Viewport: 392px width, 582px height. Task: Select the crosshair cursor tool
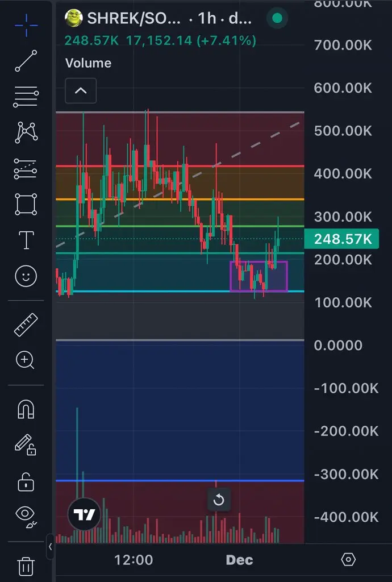tap(26, 25)
